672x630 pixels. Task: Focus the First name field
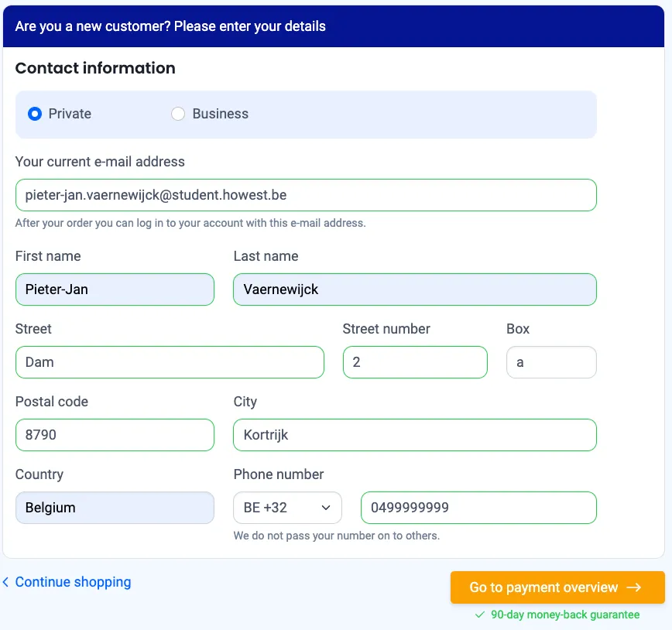click(115, 289)
